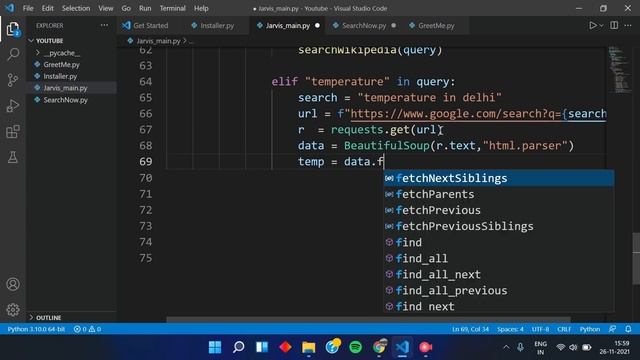Viewport: 640px width, 360px height.
Task: Open errors and warnings status item
Action: [87, 329]
